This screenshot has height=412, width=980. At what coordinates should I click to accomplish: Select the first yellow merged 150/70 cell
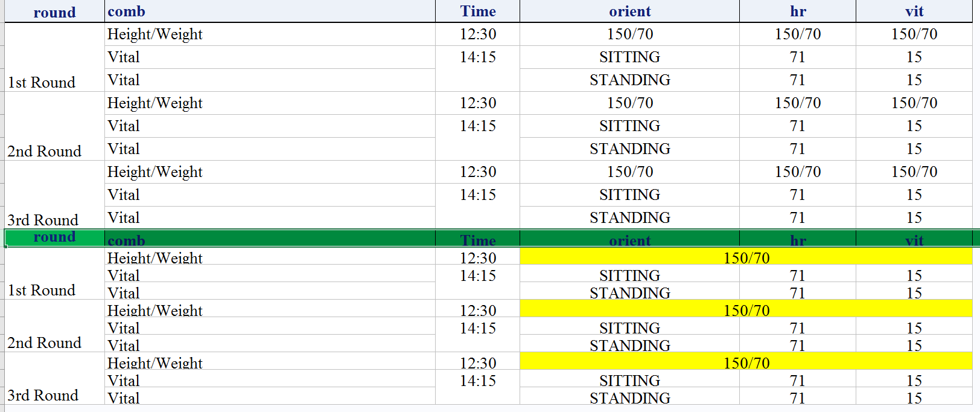coord(746,258)
